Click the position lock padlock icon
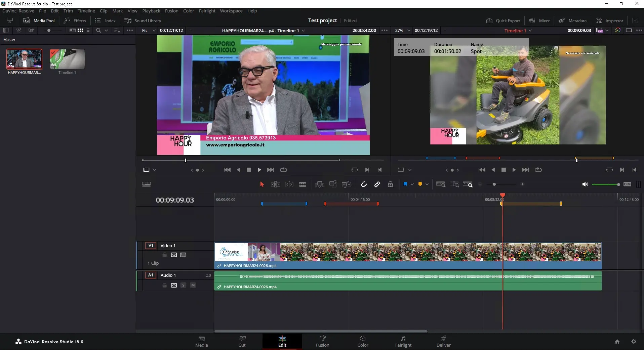Screen dimensions: 644x350 pos(390,184)
